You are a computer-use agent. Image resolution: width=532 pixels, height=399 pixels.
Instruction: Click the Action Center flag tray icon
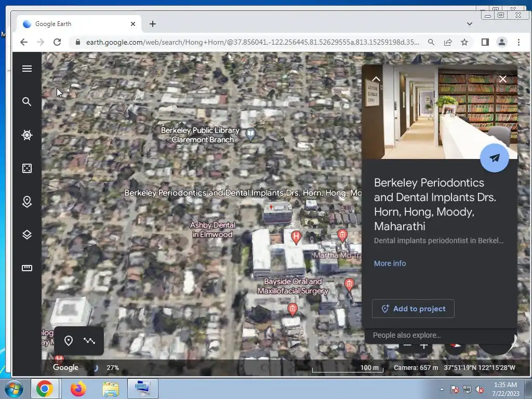pos(455,390)
